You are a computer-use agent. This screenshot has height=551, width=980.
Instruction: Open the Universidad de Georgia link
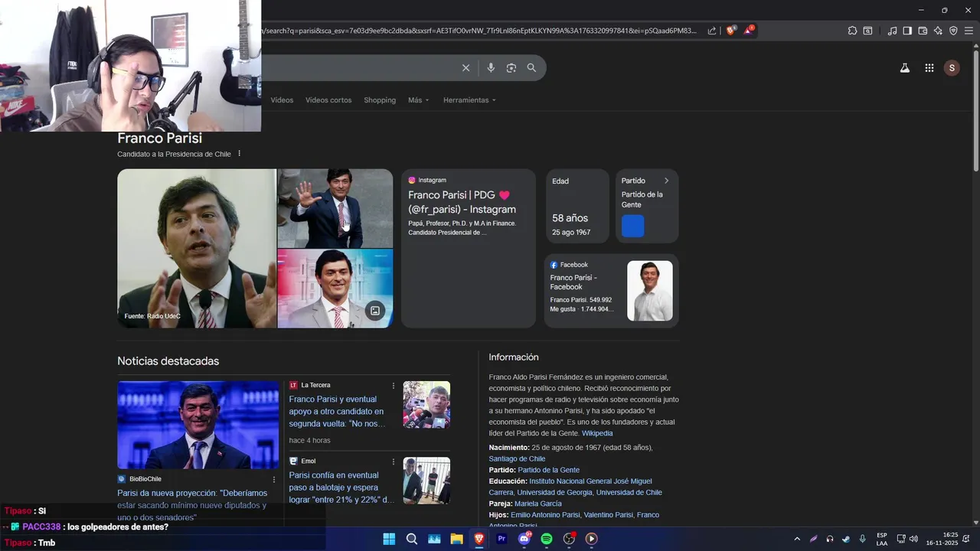pyautogui.click(x=555, y=493)
